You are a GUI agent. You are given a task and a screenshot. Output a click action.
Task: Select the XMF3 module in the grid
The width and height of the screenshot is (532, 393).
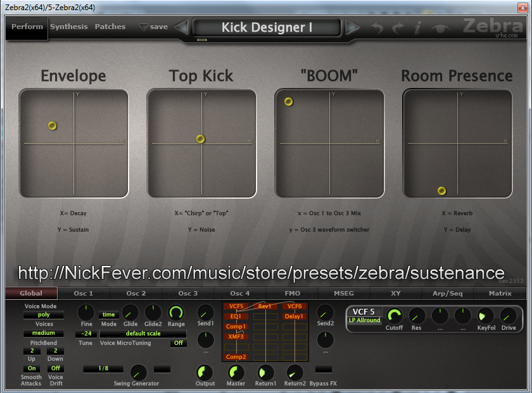(x=236, y=337)
